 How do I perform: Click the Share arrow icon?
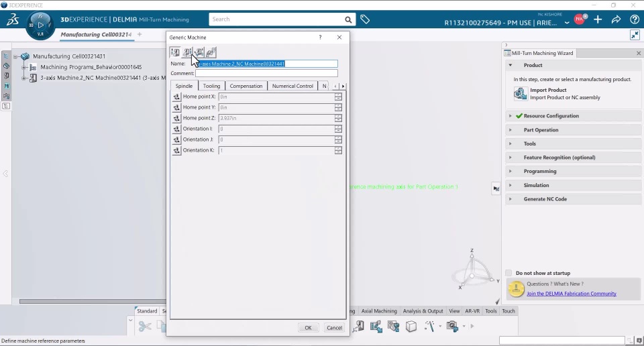point(616,19)
